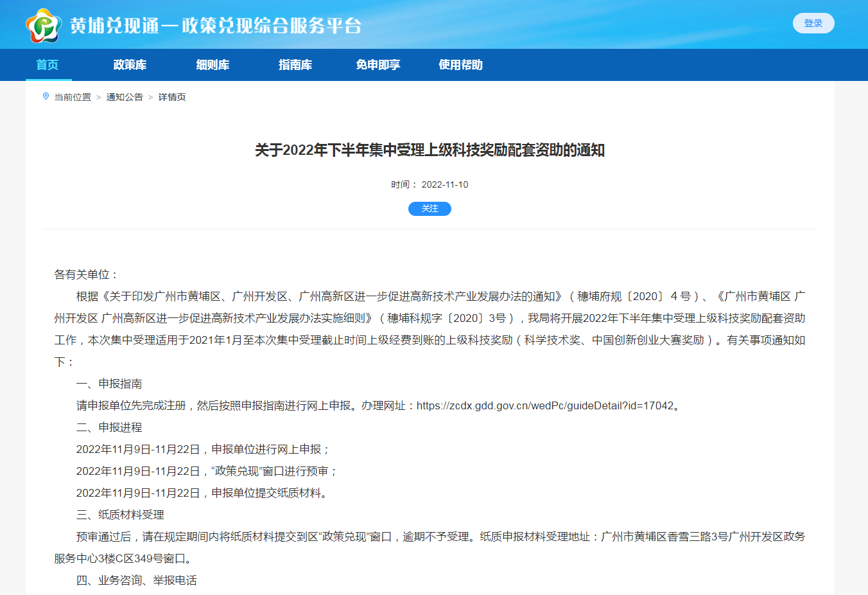Follow this notice with the 关注 button
The image size is (868, 595).
430,209
